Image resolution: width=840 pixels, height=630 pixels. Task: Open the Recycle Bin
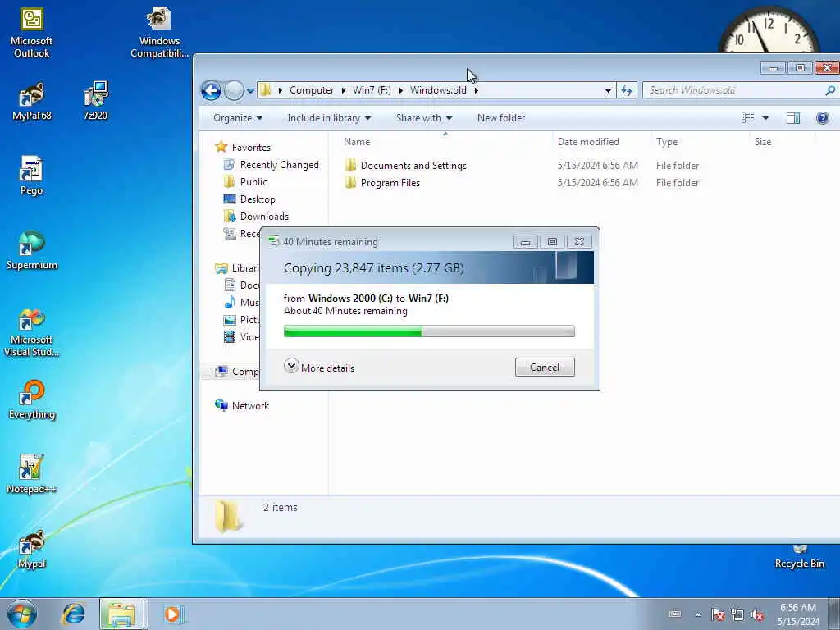click(x=799, y=557)
